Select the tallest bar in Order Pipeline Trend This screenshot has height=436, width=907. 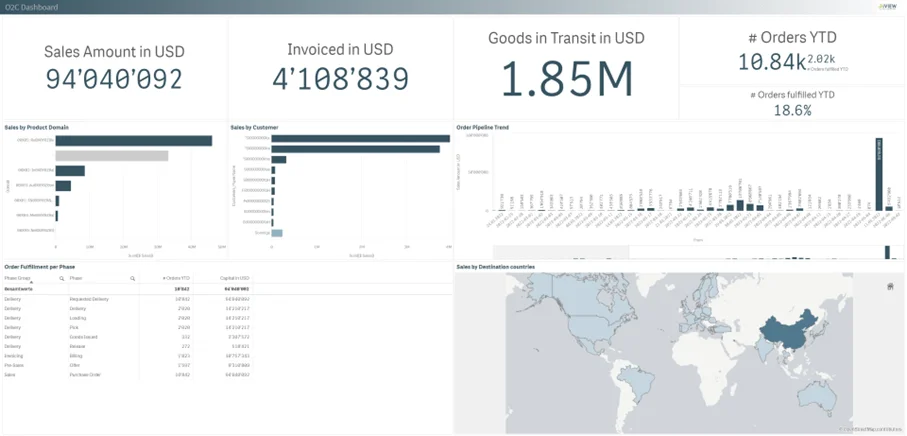(879, 174)
